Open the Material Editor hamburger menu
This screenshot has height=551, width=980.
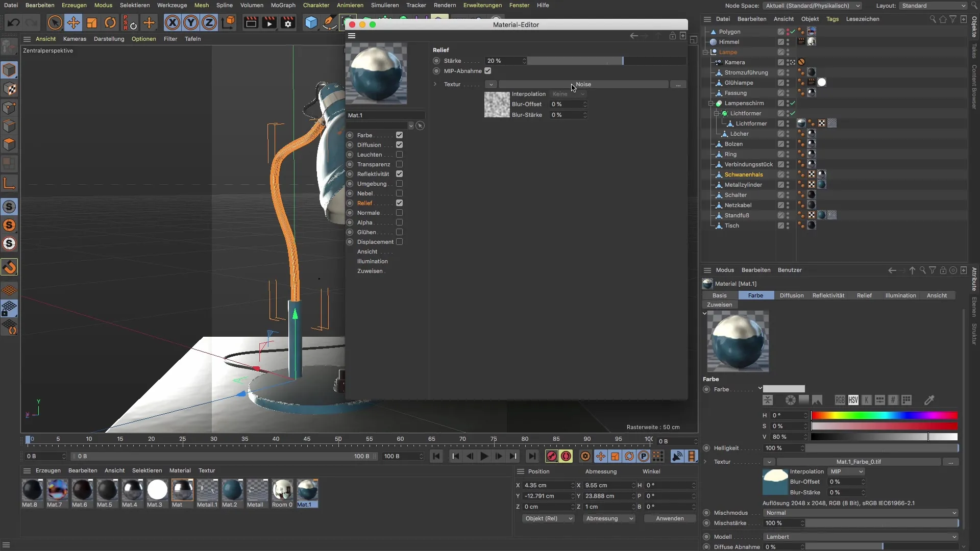(x=351, y=36)
